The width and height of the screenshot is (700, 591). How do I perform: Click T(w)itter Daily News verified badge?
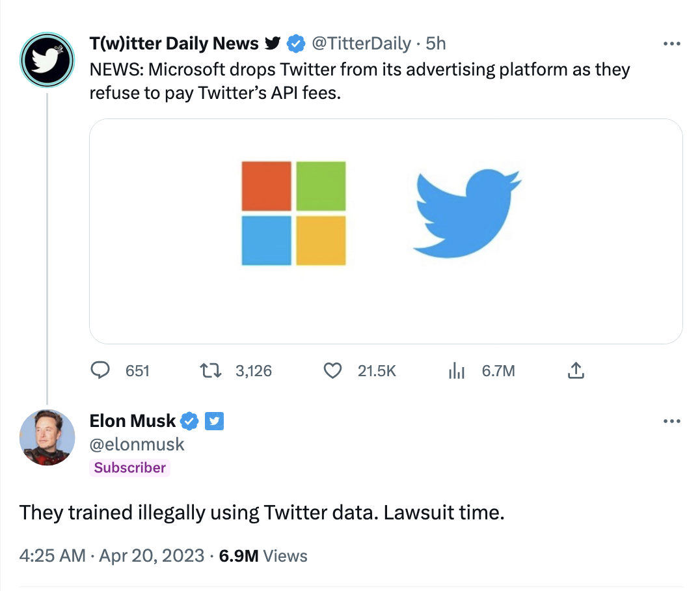tap(295, 44)
